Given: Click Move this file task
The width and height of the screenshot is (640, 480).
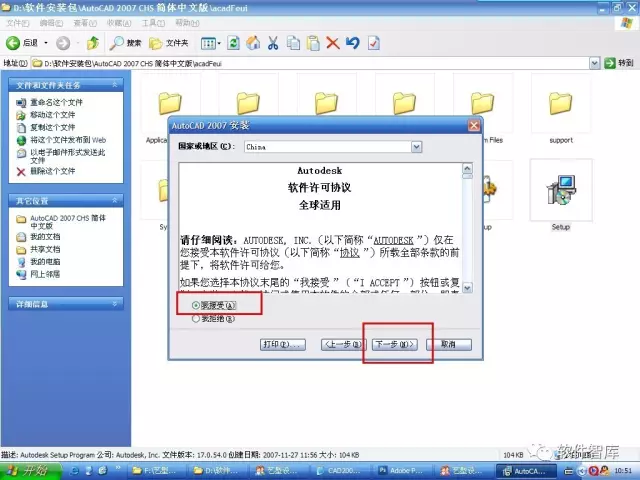Looking at the screenshot, I should click(x=53, y=115).
